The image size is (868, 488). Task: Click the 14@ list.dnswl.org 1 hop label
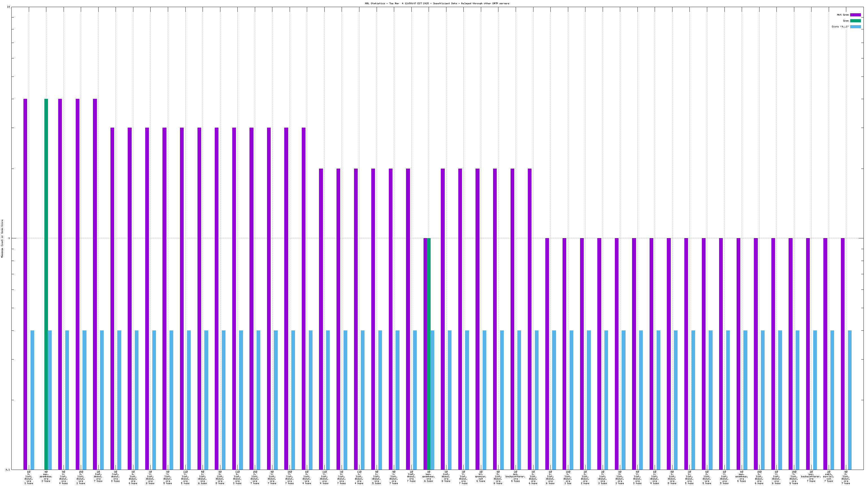pos(568,477)
